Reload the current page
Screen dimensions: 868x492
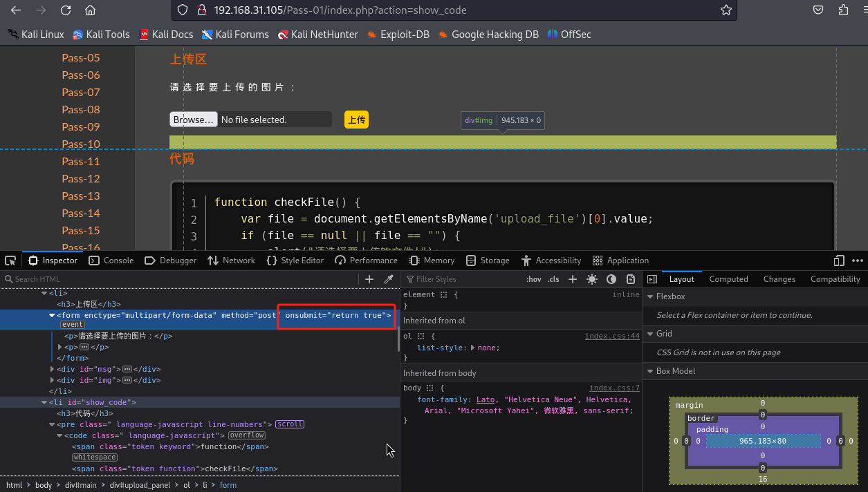(66, 10)
